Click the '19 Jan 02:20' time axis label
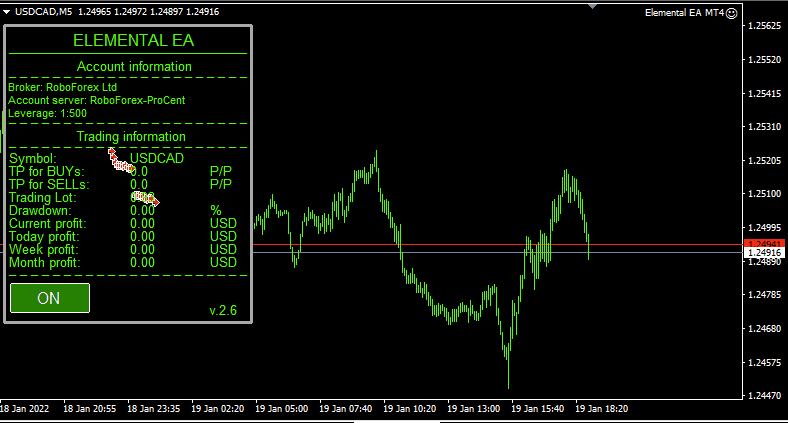The width and height of the screenshot is (788, 423). click(218, 408)
